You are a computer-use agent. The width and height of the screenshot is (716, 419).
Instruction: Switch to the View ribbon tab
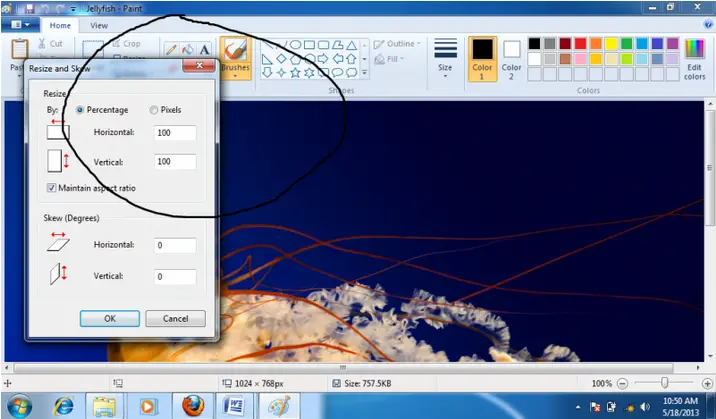(x=99, y=26)
